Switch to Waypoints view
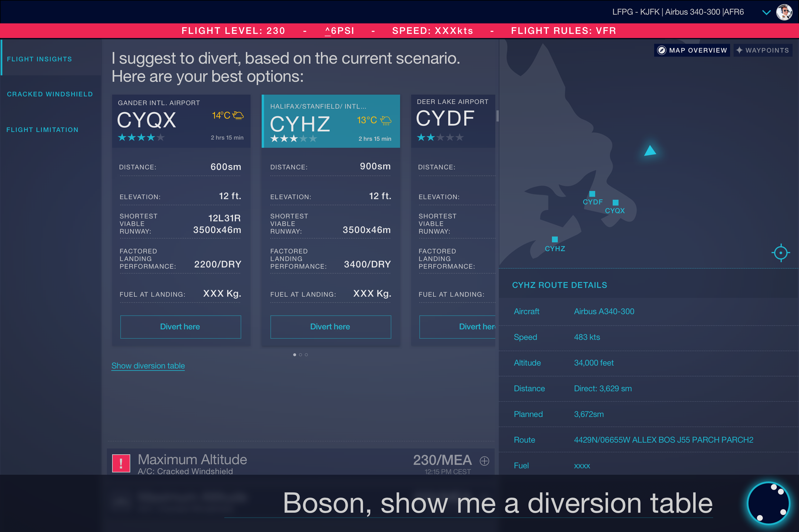The width and height of the screenshot is (799, 532). 762,50
